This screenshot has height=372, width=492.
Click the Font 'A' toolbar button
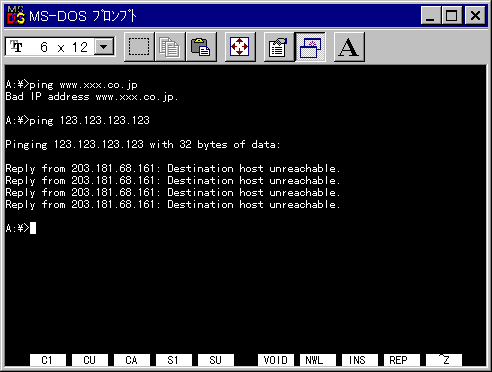[x=349, y=47]
